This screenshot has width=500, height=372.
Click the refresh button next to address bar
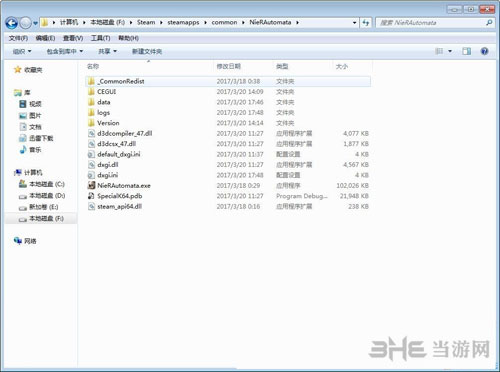366,23
